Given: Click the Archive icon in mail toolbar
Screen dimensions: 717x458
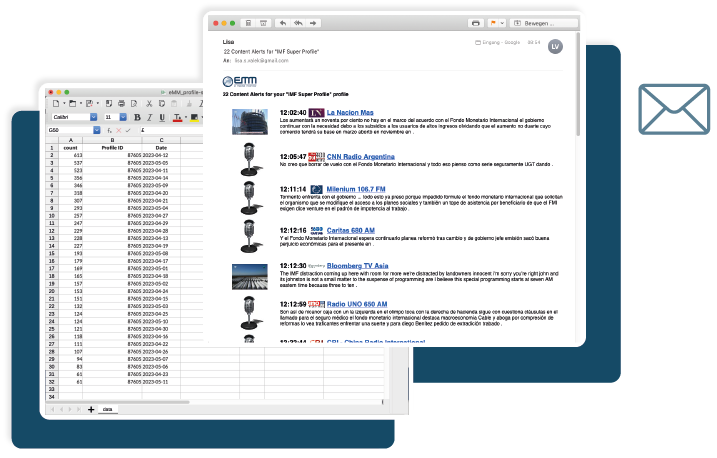Looking at the screenshot, I should [263, 22].
